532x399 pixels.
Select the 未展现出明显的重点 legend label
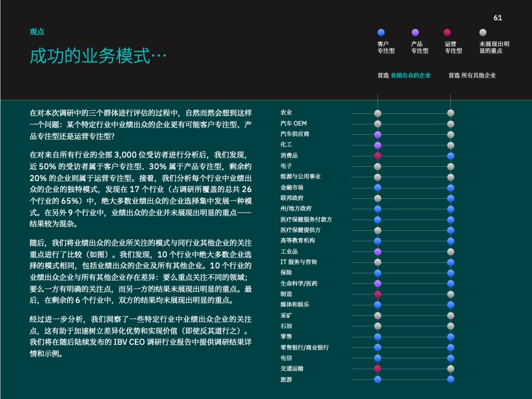pos(494,47)
